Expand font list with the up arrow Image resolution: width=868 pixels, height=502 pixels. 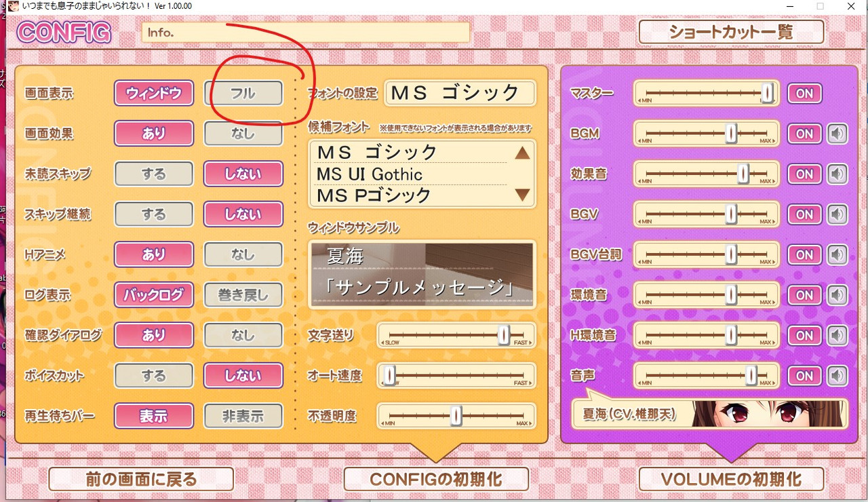click(522, 153)
